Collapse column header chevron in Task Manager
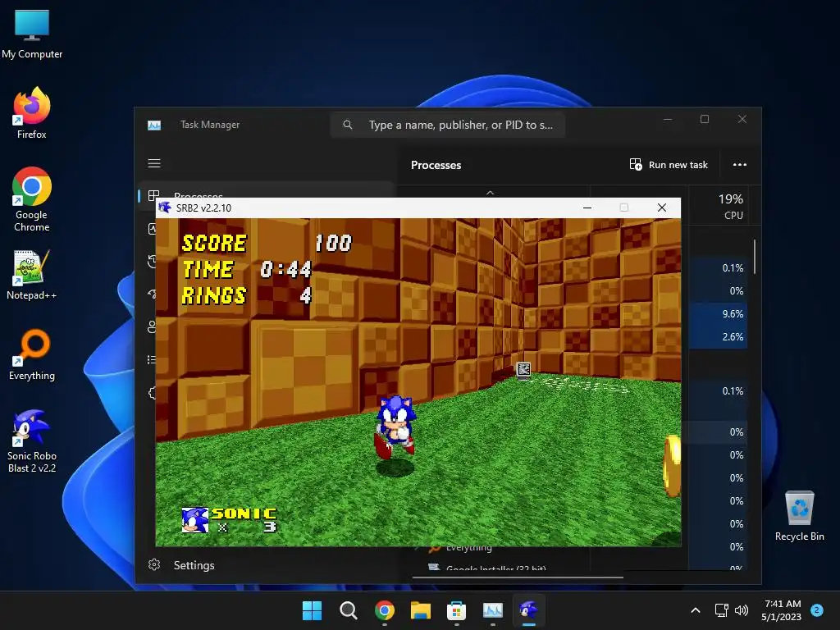Screen dimensions: 840x630 pyautogui.click(x=491, y=192)
